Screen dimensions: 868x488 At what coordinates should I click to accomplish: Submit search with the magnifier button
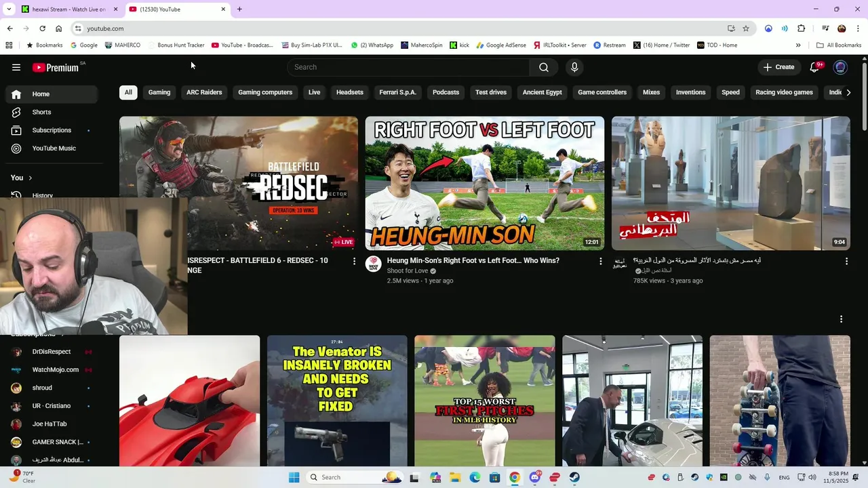pos(544,67)
